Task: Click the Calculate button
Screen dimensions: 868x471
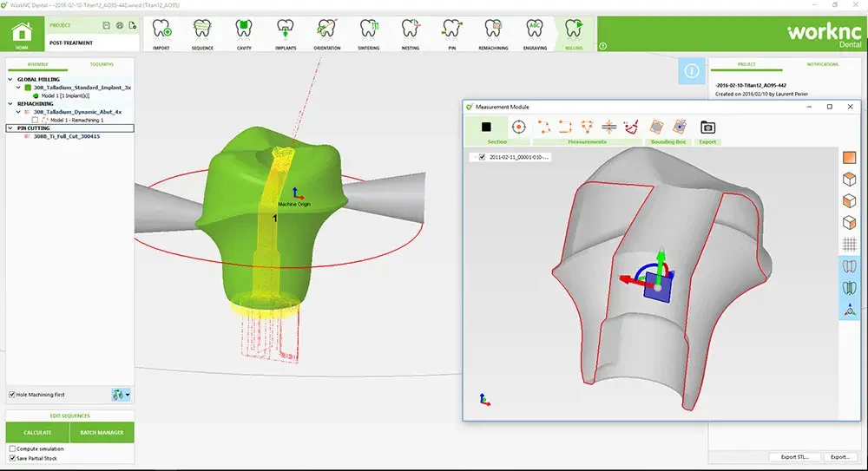Action: pos(37,432)
